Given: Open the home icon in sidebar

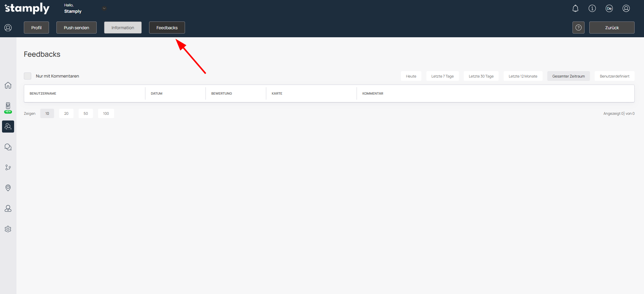Looking at the screenshot, I should coord(8,85).
